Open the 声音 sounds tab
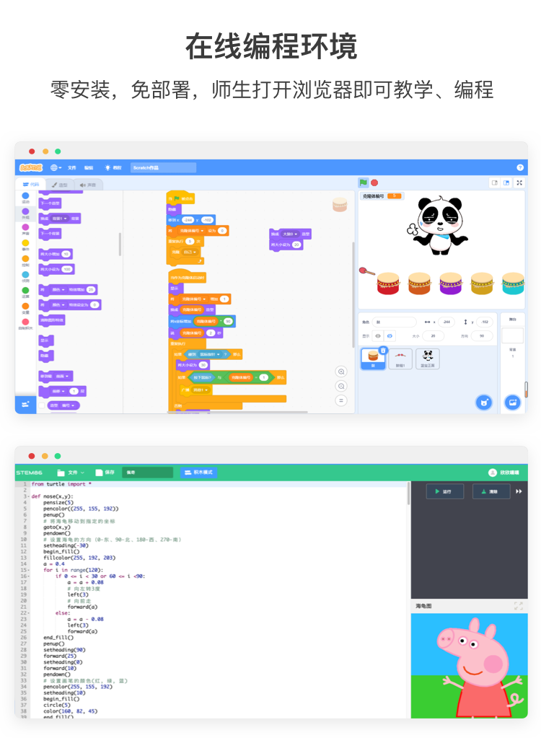The height and width of the screenshot is (756, 541). (x=88, y=185)
